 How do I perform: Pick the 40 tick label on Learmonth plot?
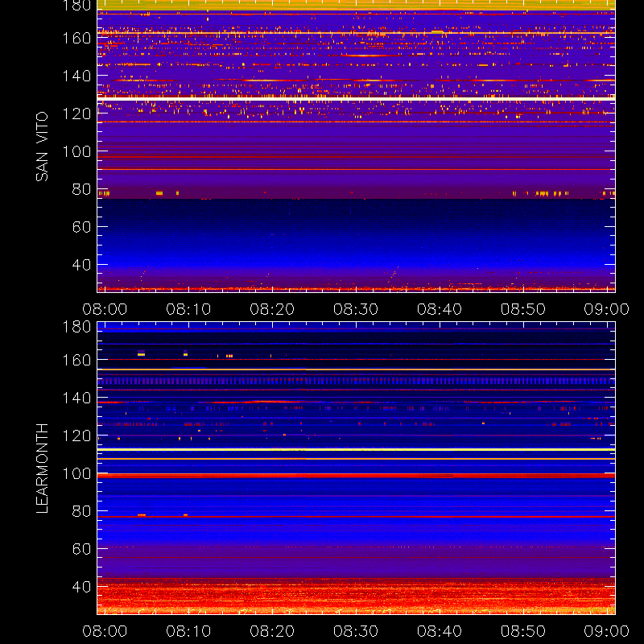(x=82, y=587)
